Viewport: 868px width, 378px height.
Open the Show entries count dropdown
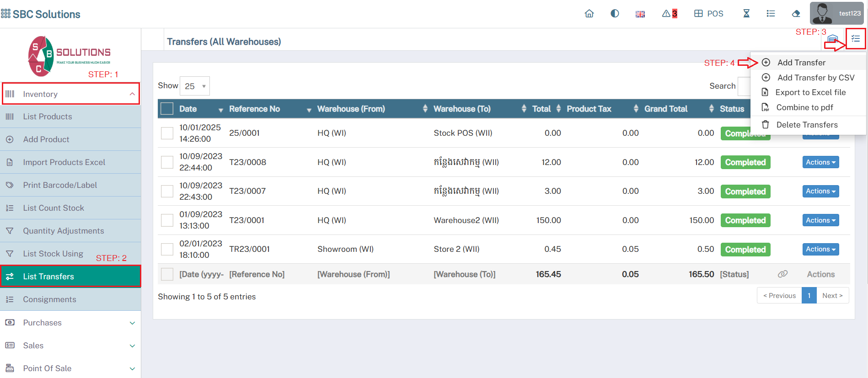tap(195, 86)
